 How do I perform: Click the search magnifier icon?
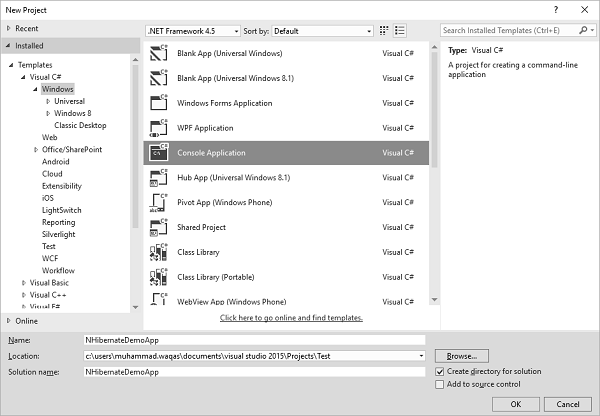(583, 30)
